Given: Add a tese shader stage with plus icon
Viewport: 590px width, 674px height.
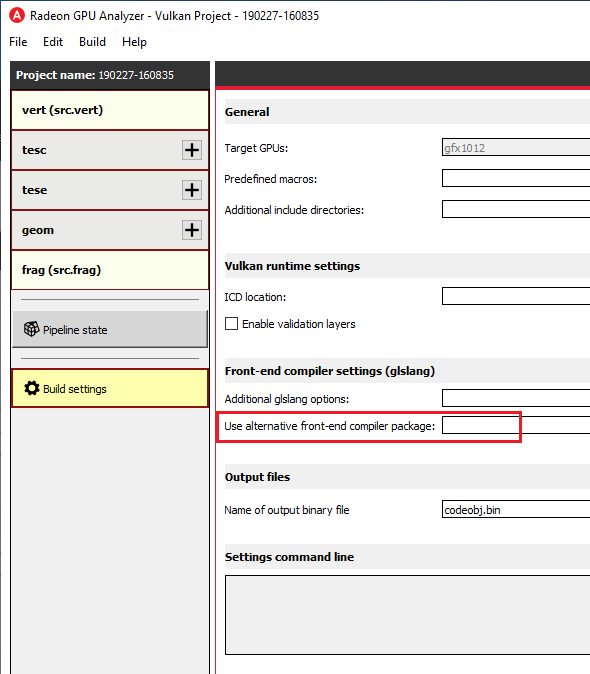Looking at the screenshot, I should pyautogui.click(x=192, y=190).
